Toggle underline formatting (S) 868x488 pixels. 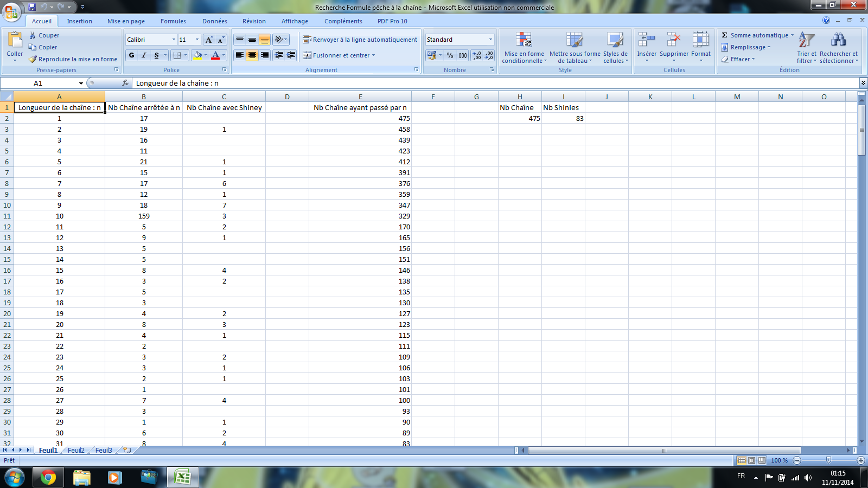coord(156,55)
